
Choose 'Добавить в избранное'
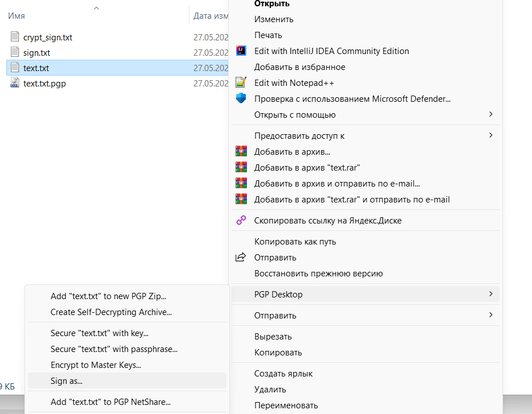coord(365,67)
